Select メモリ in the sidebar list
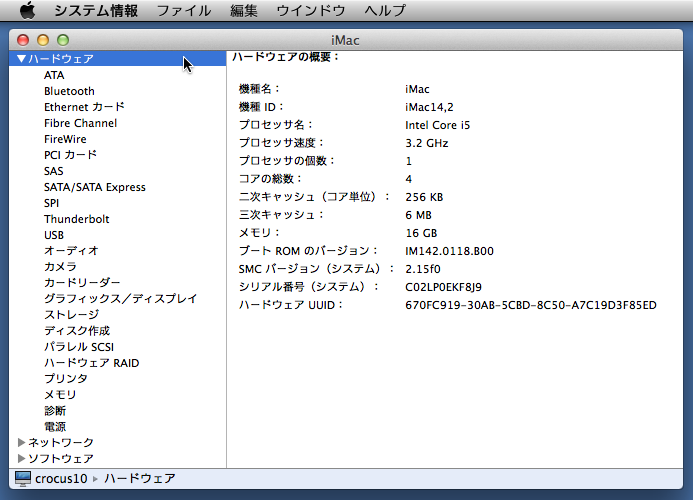Screen dimensions: 693x500 pos(60,394)
